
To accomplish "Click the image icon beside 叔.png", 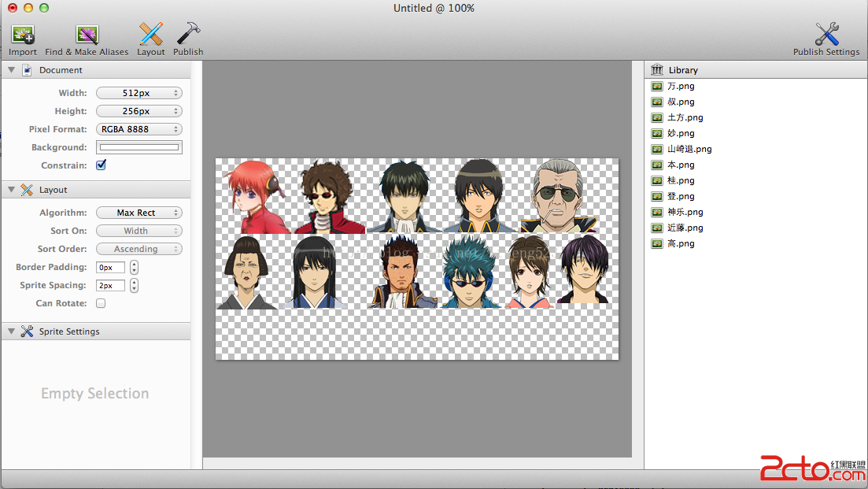I will [x=657, y=102].
